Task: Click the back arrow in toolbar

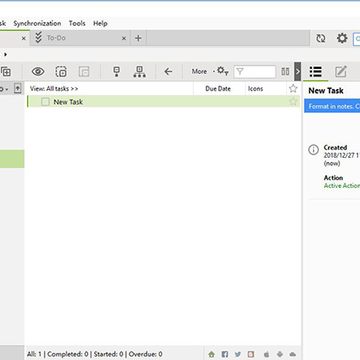Action: point(168,71)
